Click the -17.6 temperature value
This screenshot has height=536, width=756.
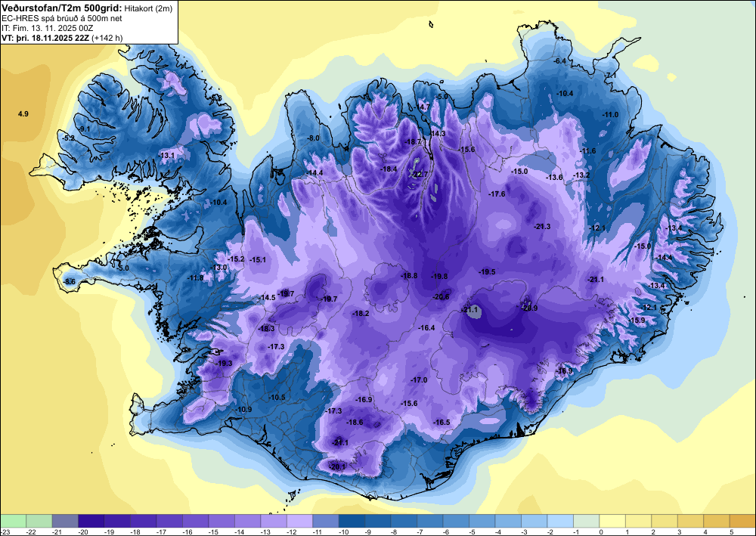click(497, 194)
